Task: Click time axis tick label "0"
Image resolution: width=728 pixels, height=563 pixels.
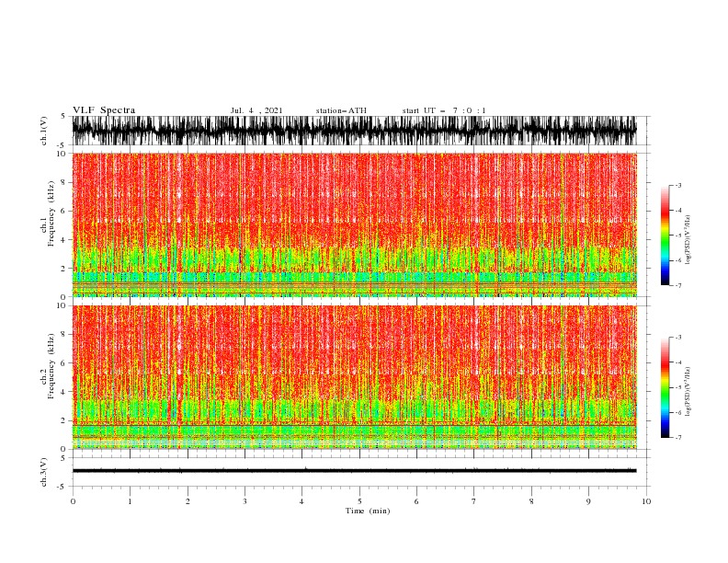Action: coord(73,501)
